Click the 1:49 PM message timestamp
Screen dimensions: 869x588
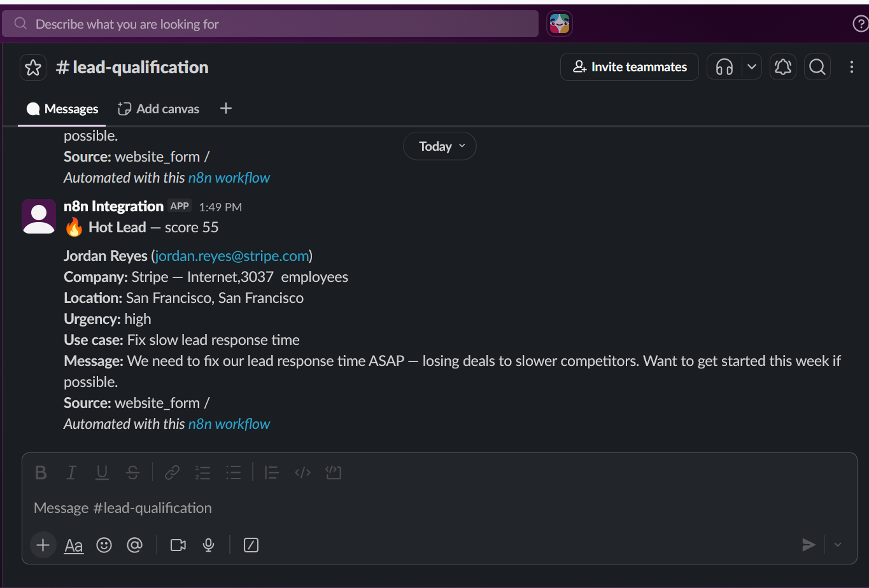pos(220,207)
